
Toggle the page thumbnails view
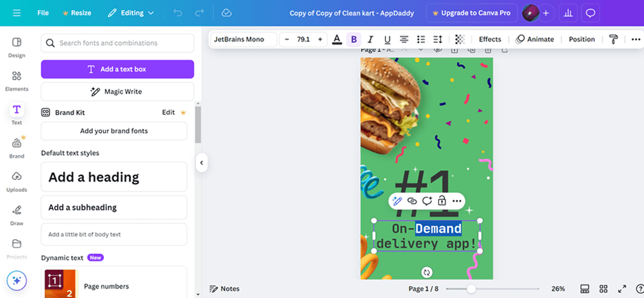pos(585,288)
